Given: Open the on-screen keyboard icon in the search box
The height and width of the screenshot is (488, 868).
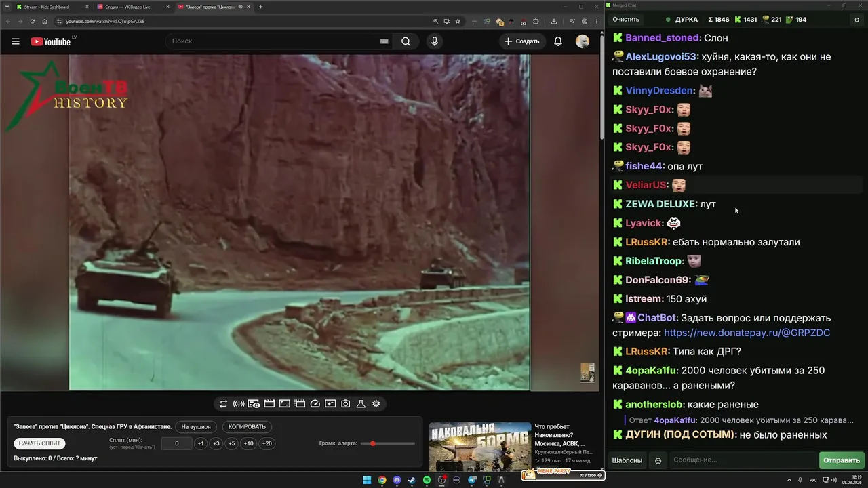Looking at the screenshot, I should [384, 41].
